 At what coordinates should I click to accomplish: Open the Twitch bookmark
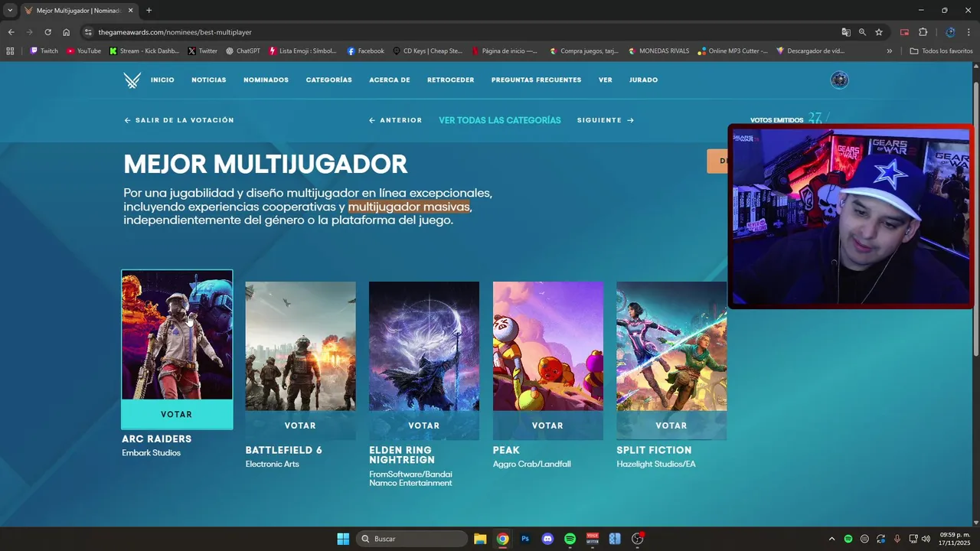(x=44, y=51)
